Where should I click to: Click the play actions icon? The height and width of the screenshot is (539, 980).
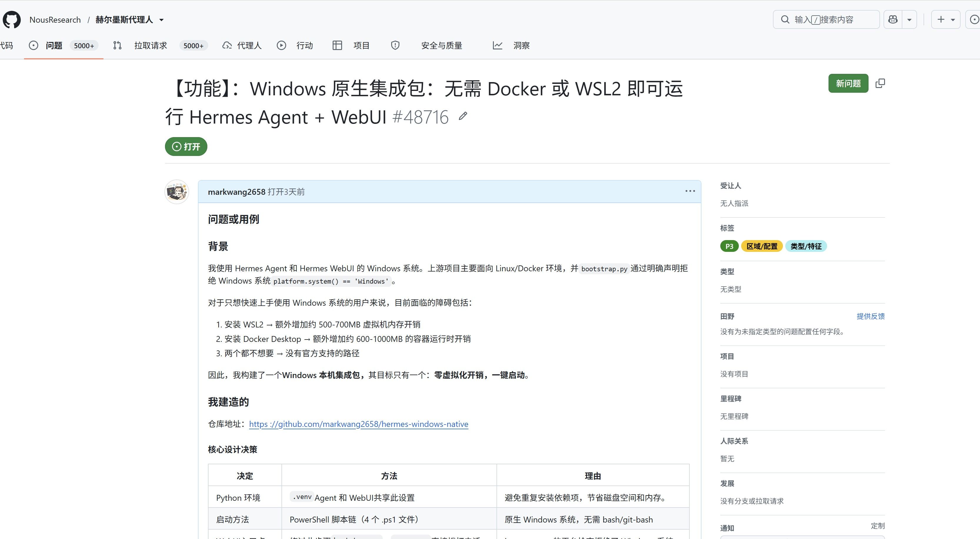pos(281,46)
